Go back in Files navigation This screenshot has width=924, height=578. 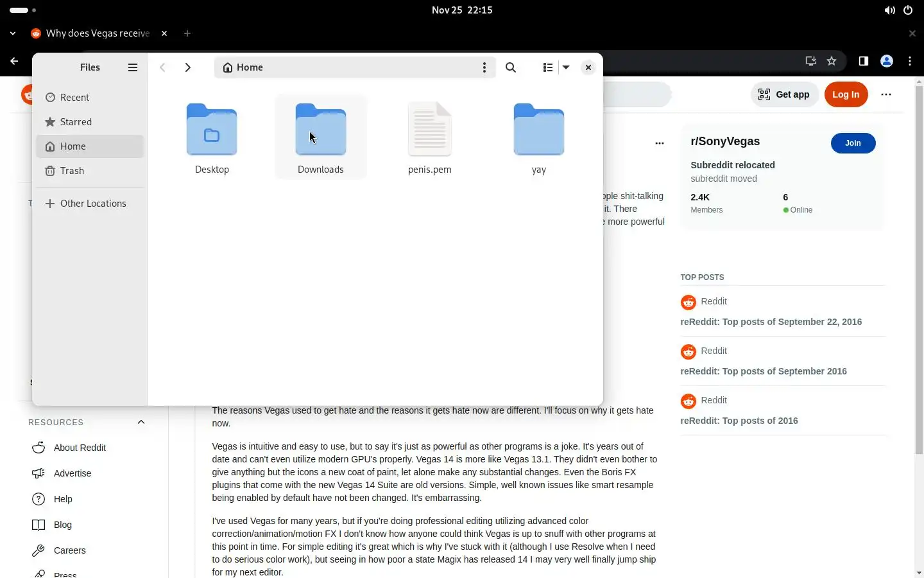click(x=163, y=67)
